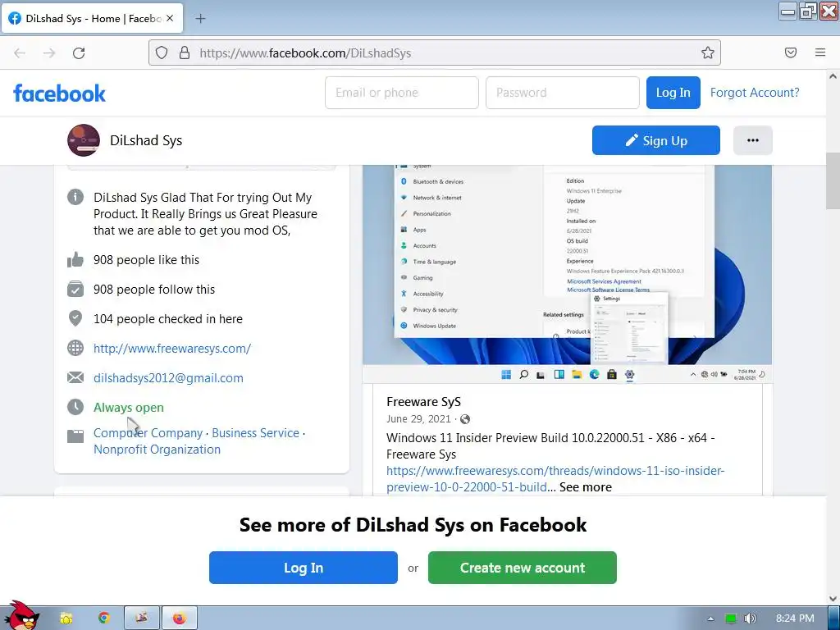
Task: Click the follow checkmark icon
Action: (75, 290)
